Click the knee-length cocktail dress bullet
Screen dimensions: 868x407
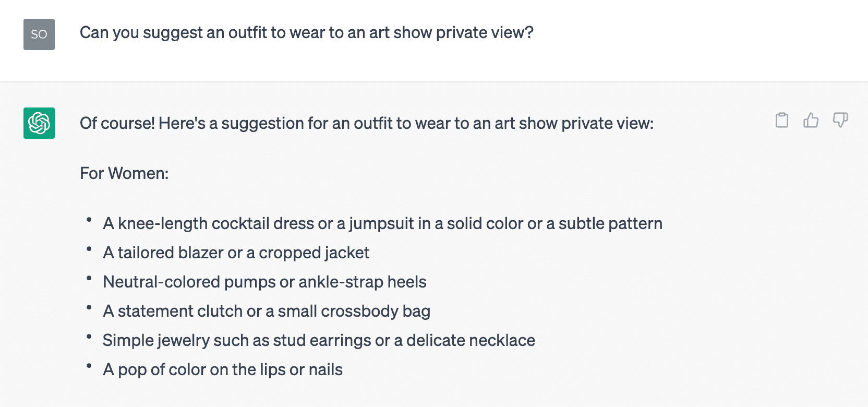pyautogui.click(x=382, y=224)
